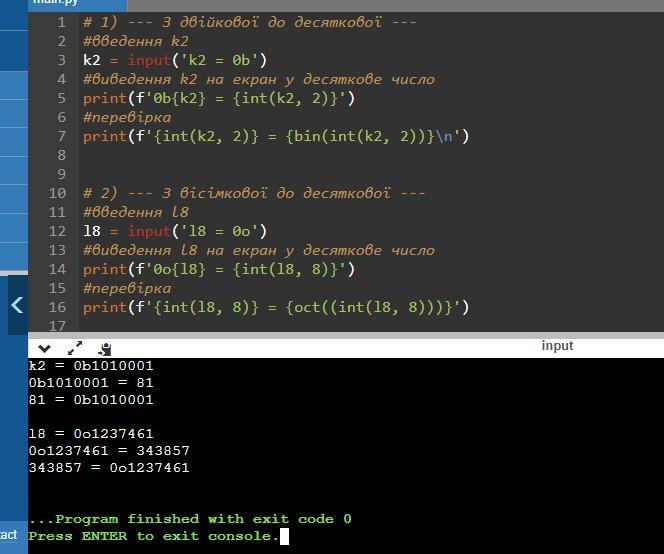
Task: Click the console copy/export icon
Action: pyautogui.click(x=104, y=349)
